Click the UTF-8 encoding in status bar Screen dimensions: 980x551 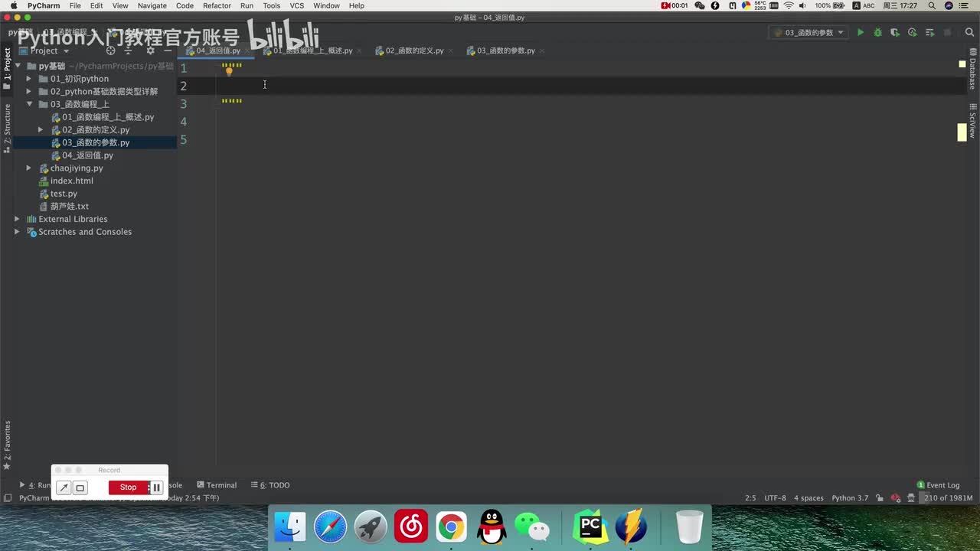pyautogui.click(x=775, y=498)
